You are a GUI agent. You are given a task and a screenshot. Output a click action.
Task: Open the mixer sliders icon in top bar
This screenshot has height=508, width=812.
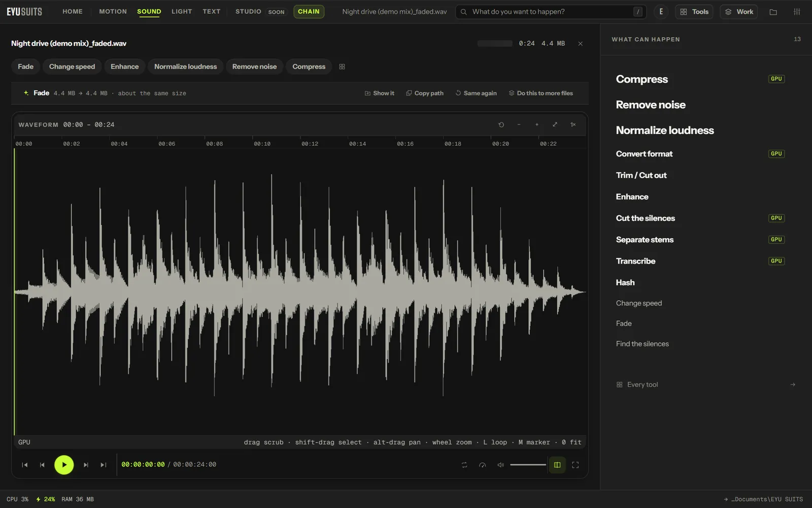[x=797, y=12]
